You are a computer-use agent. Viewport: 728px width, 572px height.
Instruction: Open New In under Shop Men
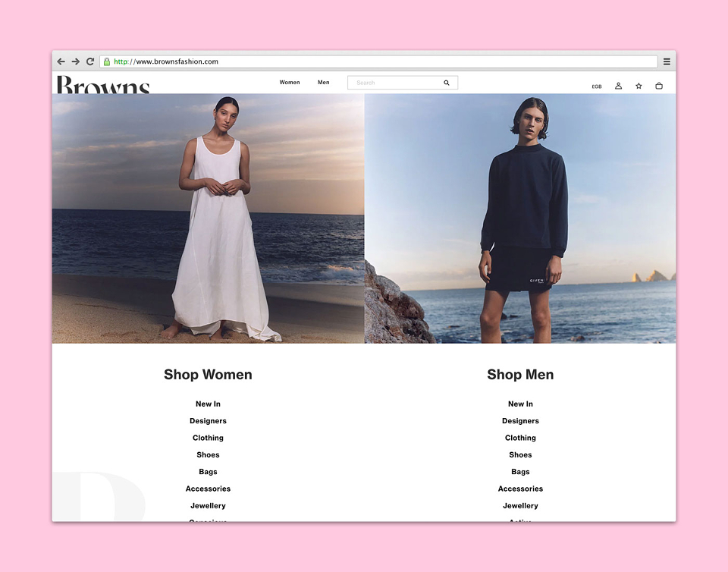click(x=520, y=404)
